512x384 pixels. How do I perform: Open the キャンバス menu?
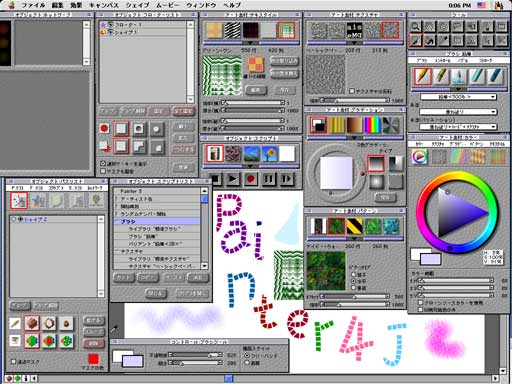(104, 5)
